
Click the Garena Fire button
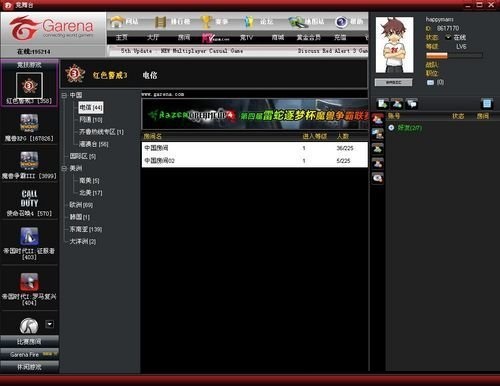(29, 354)
